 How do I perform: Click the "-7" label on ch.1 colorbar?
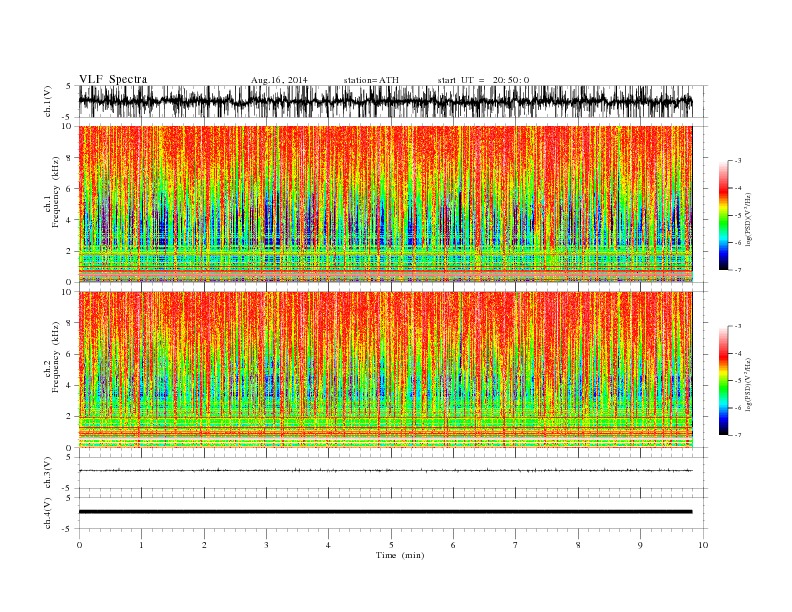click(737, 270)
